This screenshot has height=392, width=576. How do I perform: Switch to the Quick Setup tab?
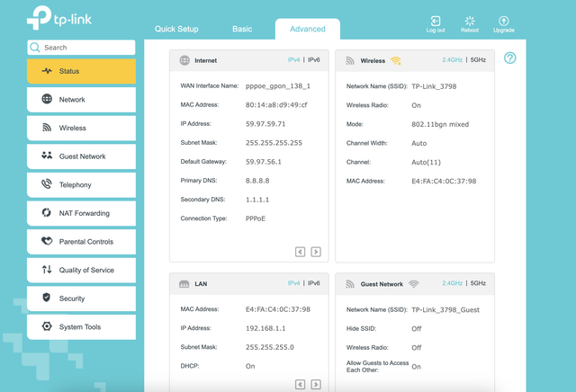[176, 29]
